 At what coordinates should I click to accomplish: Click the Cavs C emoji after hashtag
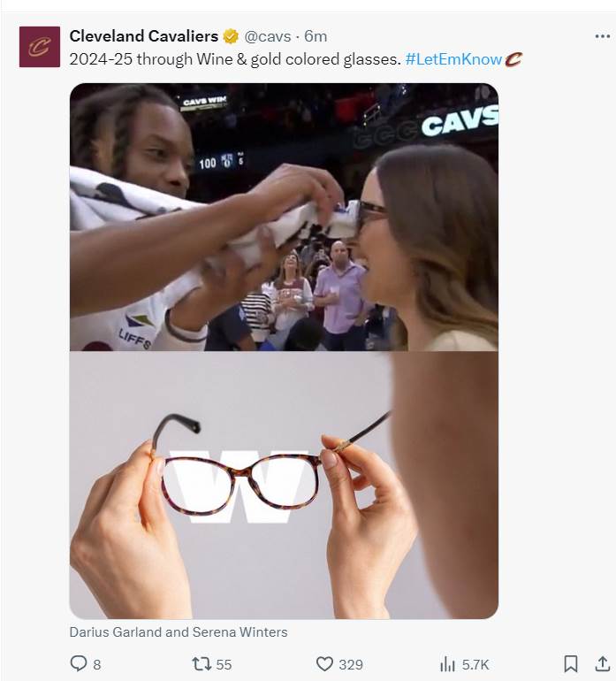click(x=513, y=59)
